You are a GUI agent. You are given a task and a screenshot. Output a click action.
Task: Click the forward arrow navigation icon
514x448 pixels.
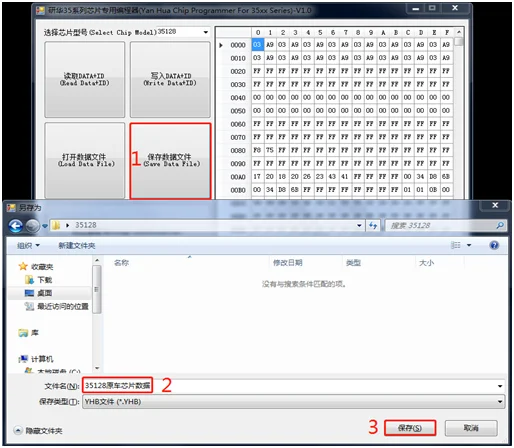click(x=32, y=226)
